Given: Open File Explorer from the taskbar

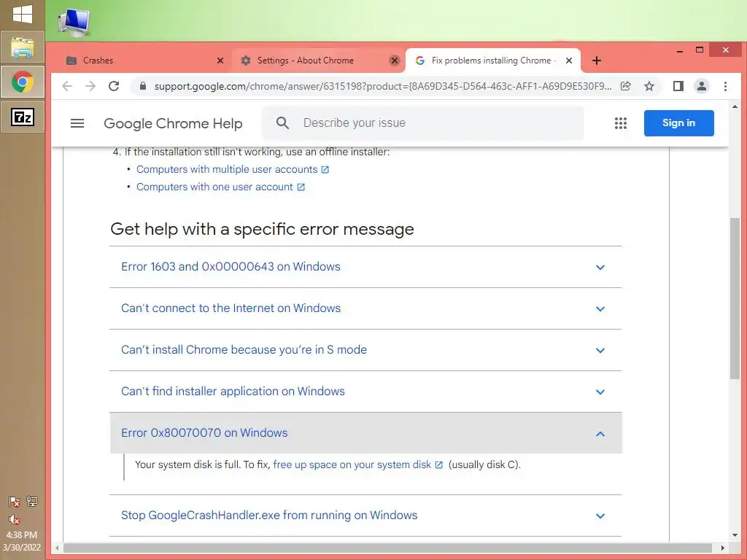Looking at the screenshot, I should [23, 47].
